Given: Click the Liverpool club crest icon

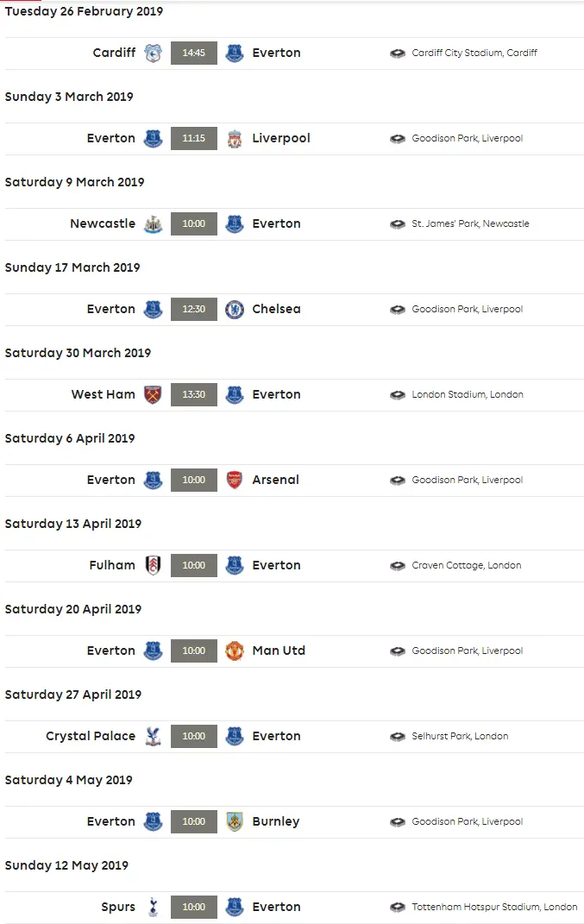Looking at the screenshot, I should coord(235,138).
